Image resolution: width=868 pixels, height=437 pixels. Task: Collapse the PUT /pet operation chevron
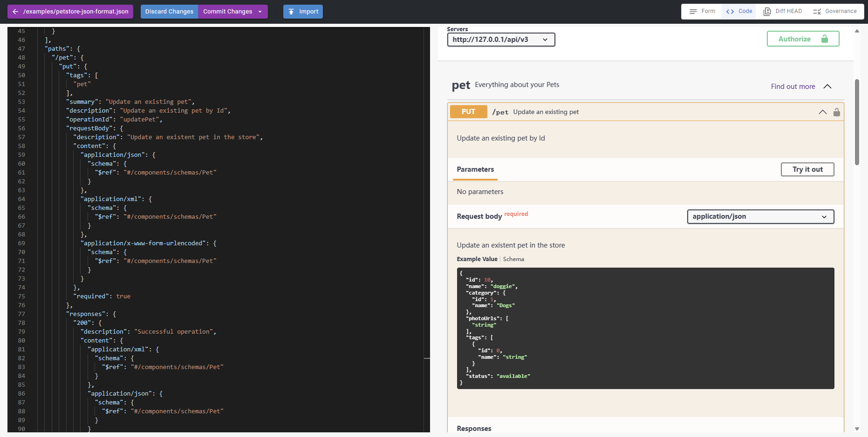coord(823,112)
